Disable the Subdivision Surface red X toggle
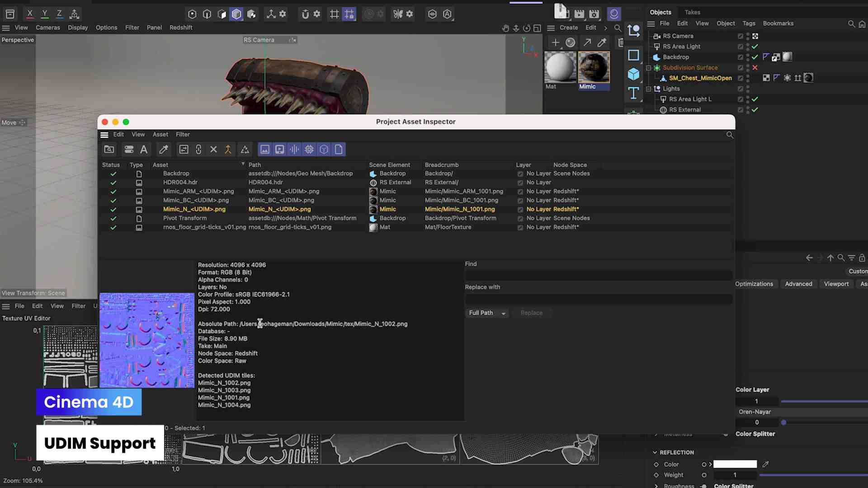This screenshot has width=868, height=488. 755,67
